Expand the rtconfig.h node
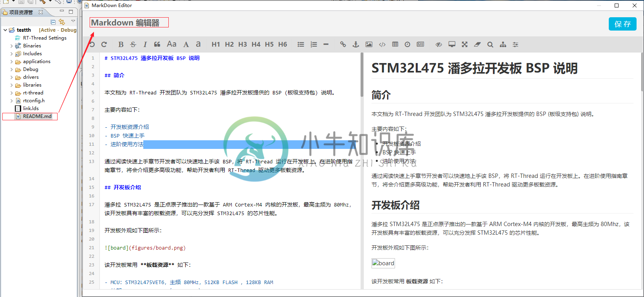This screenshot has height=297, width=644. tap(11, 101)
